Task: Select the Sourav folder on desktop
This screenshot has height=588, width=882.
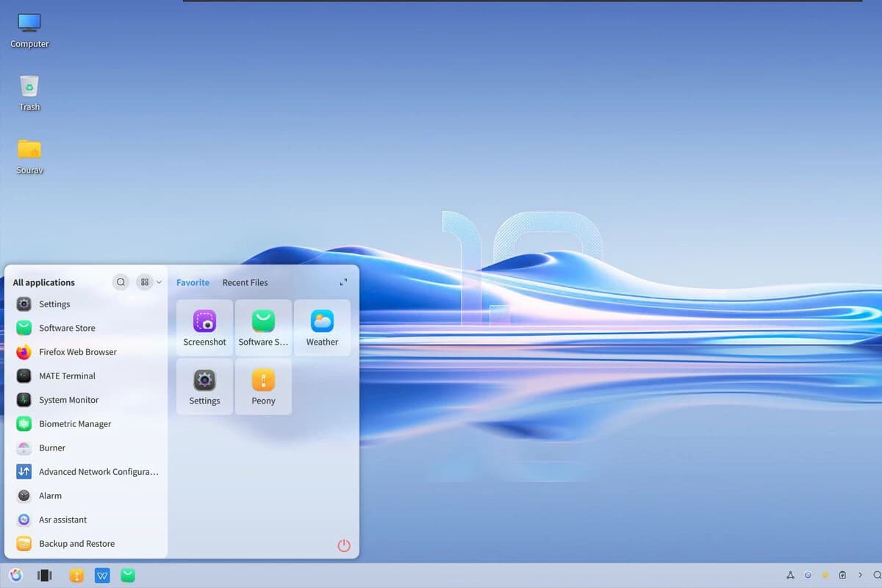Action: pyautogui.click(x=29, y=157)
